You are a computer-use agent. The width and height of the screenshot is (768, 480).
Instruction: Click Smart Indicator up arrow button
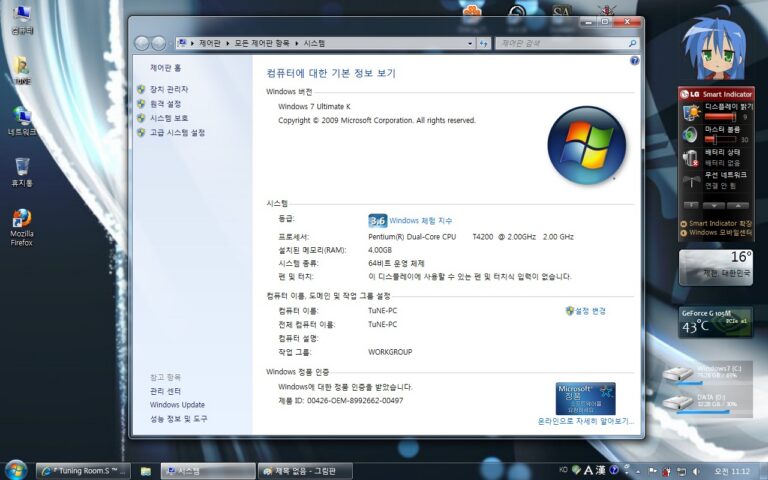(x=738, y=205)
